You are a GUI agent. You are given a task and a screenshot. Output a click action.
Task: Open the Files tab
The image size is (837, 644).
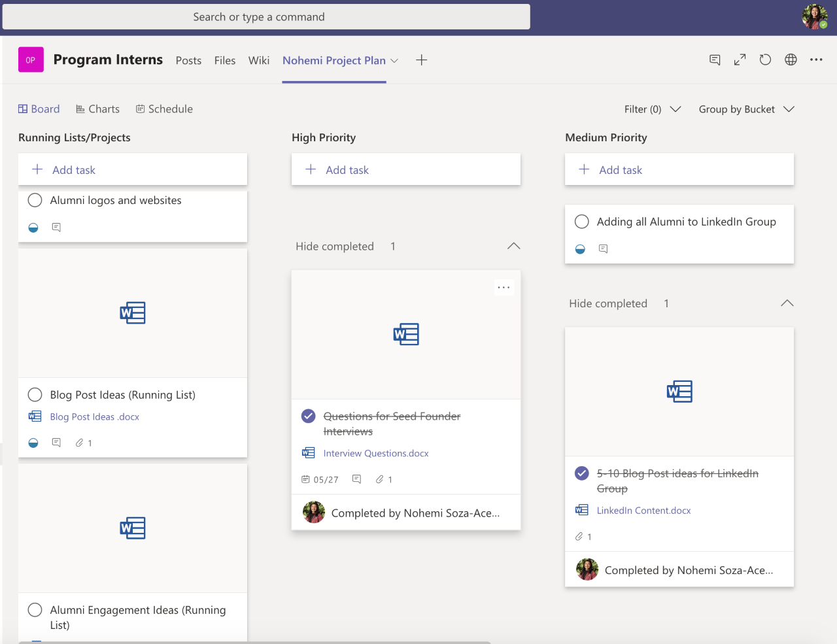[224, 60]
